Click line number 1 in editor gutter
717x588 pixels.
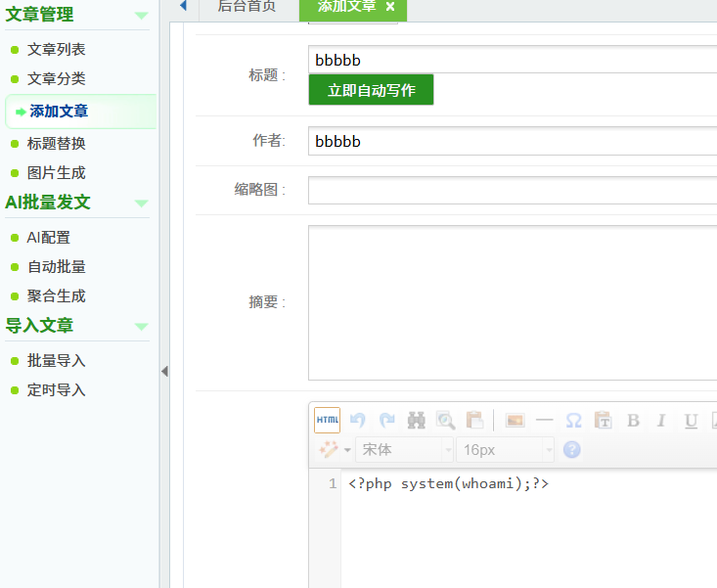point(333,483)
